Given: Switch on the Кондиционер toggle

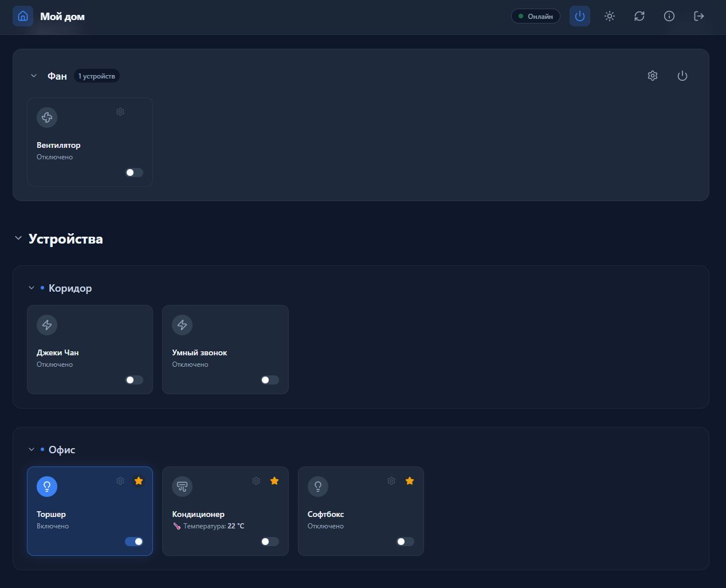Looking at the screenshot, I should click(270, 542).
